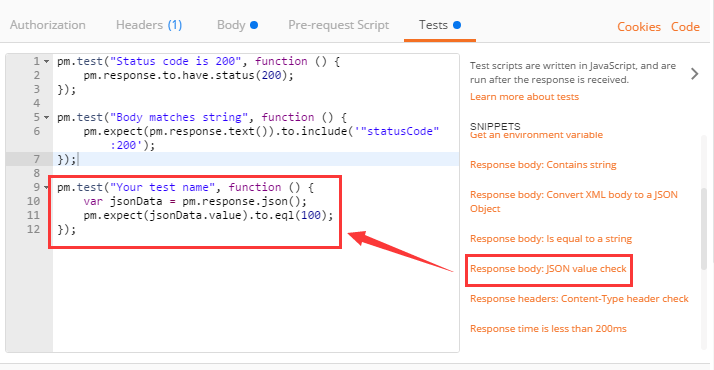Open Learn more about tests link

click(524, 96)
